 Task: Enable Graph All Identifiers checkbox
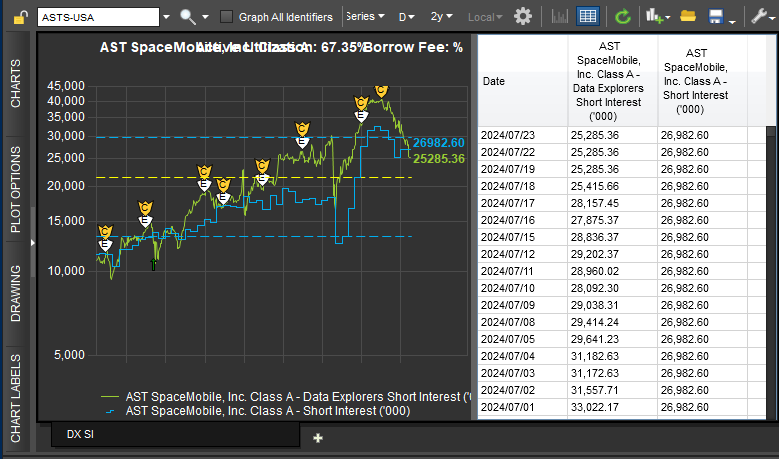point(227,17)
